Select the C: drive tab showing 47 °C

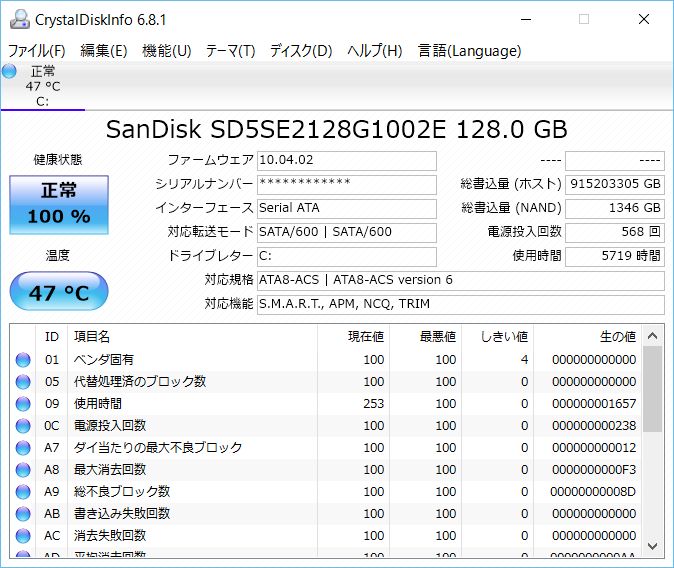(x=43, y=86)
